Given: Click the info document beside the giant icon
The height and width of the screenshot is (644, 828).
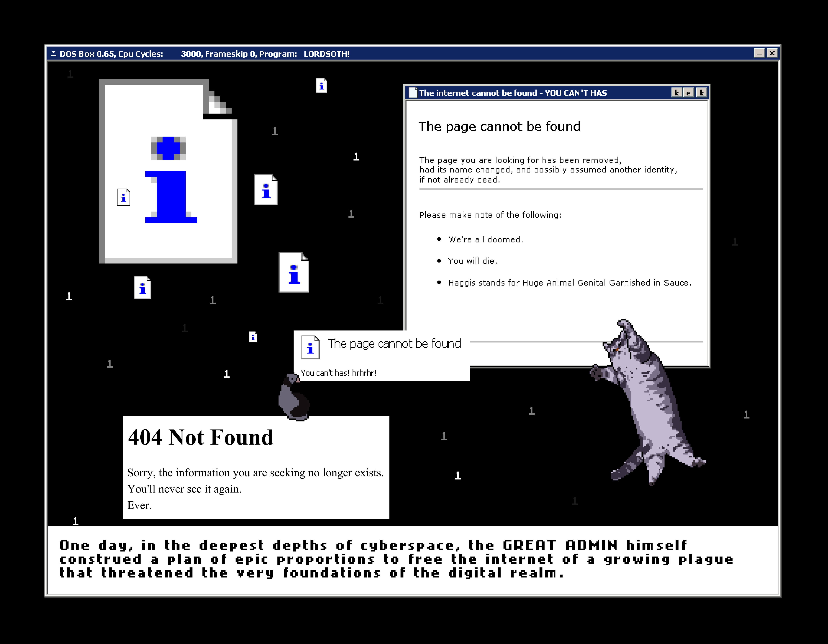Looking at the screenshot, I should [265, 190].
